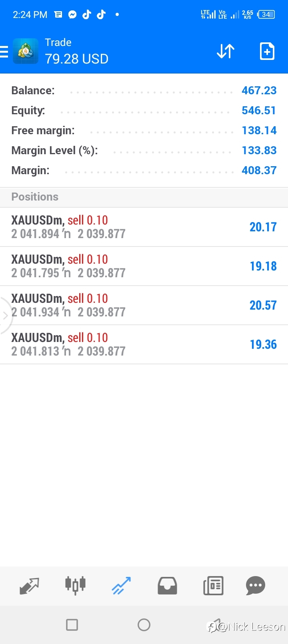Open the Chat messages bubble icon
The image size is (288, 644).
pos(256,586)
